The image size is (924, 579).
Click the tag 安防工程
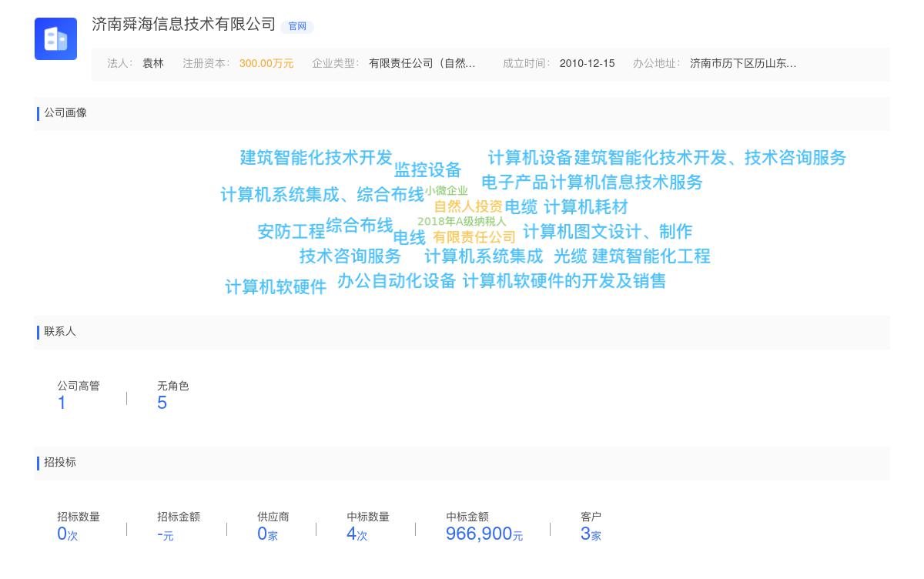point(291,232)
